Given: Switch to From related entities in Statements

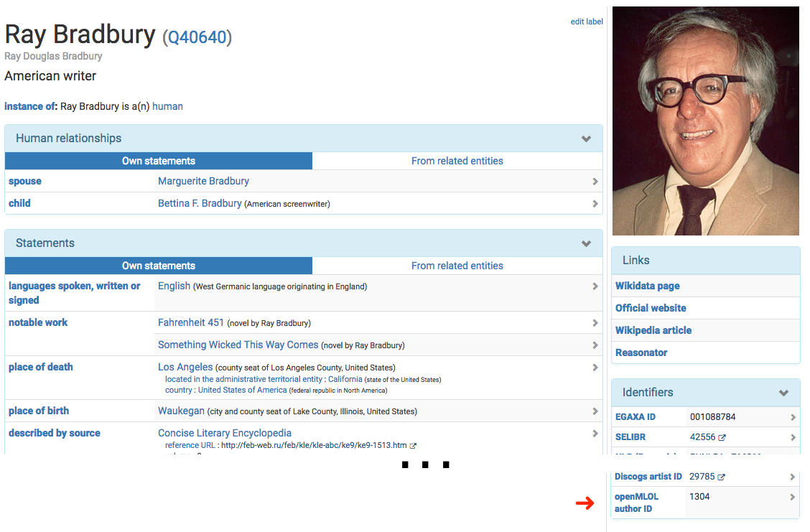Looking at the screenshot, I should [x=457, y=266].
